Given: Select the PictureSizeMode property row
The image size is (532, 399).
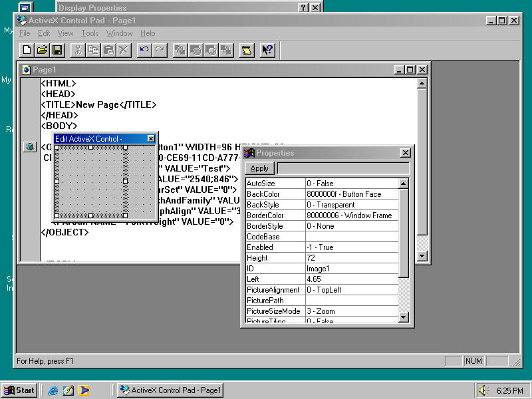Looking at the screenshot, I should pyautogui.click(x=322, y=311).
